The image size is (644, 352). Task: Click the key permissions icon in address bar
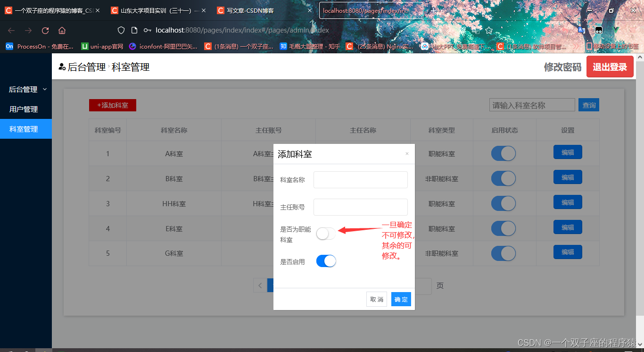pyautogui.click(x=148, y=30)
